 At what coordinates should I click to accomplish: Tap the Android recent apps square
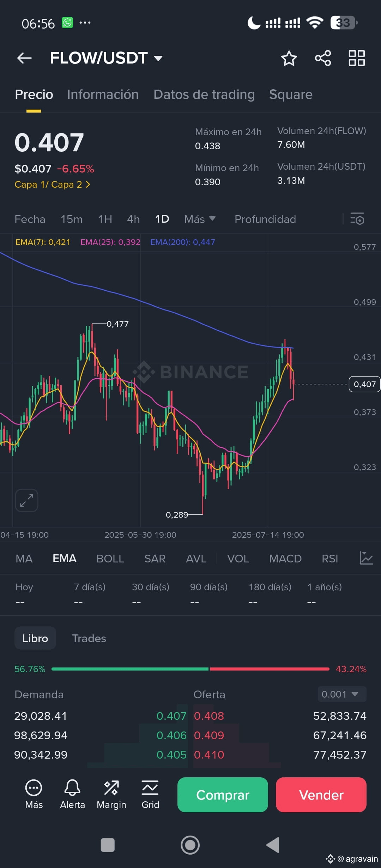(108, 845)
